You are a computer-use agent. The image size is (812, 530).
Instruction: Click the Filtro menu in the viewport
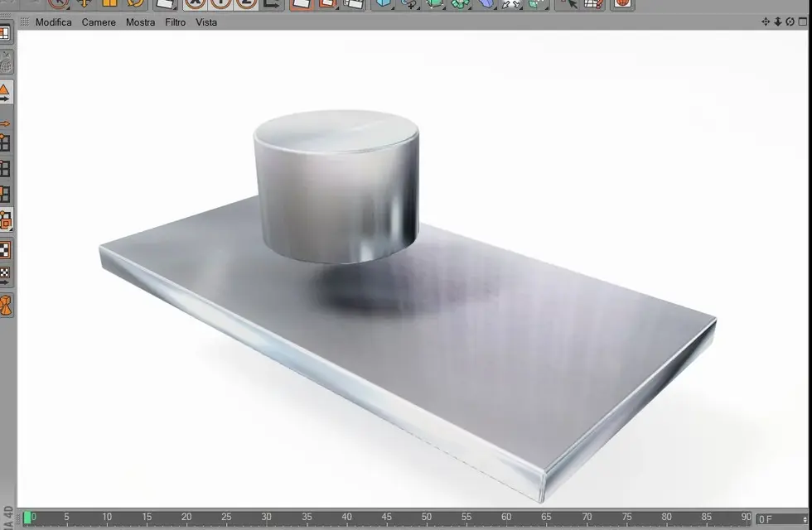pyautogui.click(x=175, y=22)
